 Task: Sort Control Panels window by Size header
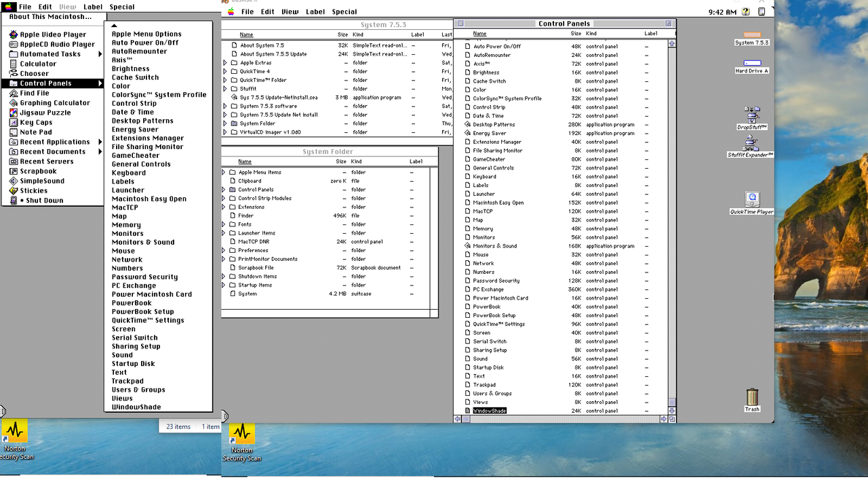coord(576,33)
